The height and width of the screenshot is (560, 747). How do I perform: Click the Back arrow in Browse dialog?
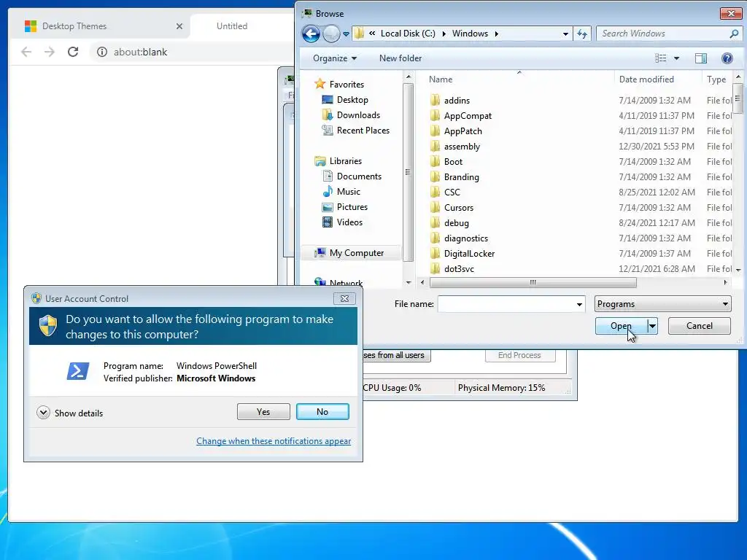point(311,34)
